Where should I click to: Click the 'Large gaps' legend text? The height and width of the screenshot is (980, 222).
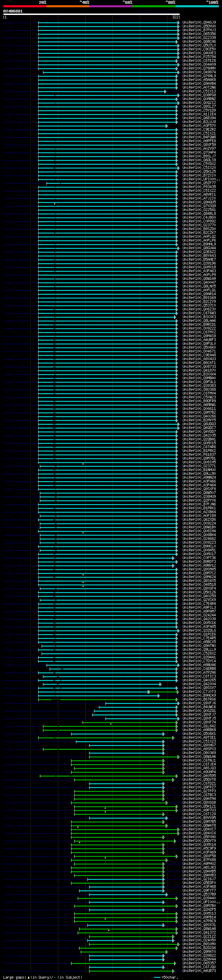(15, 977)
